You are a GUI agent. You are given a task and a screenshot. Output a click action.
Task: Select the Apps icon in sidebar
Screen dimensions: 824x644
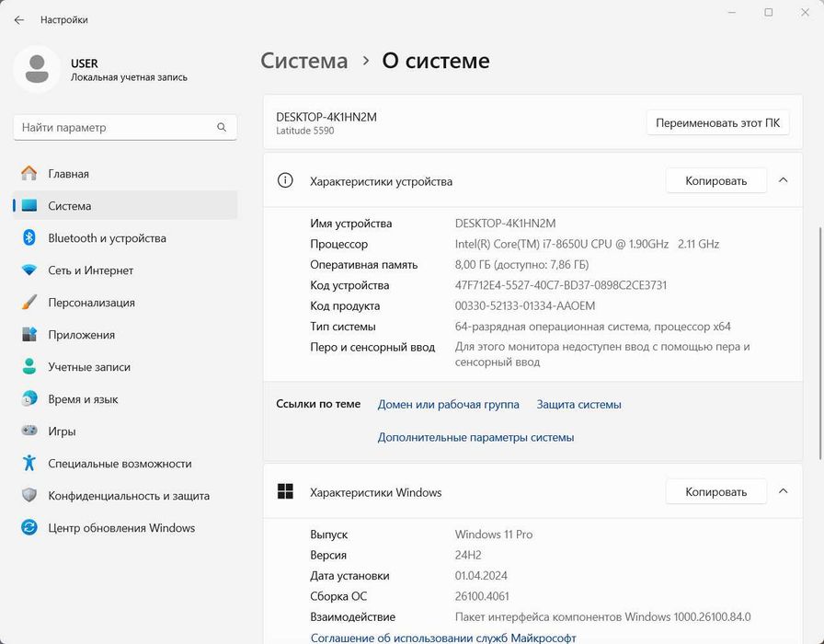29,335
